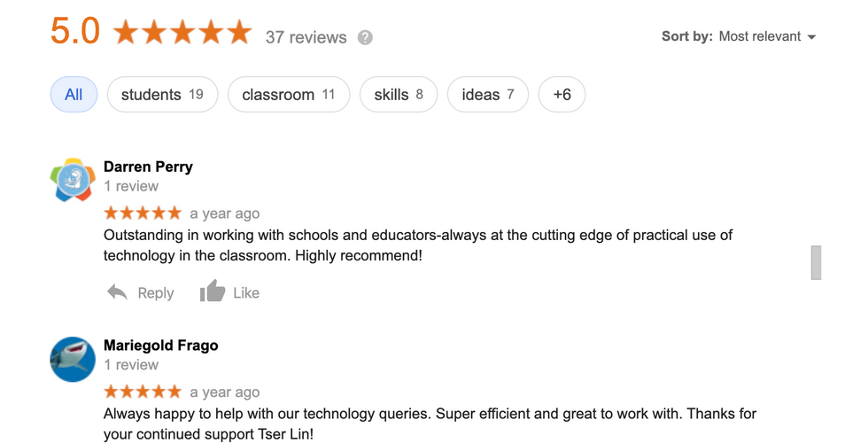
Task: Click the thumbs up Like icon
Action: point(213,291)
